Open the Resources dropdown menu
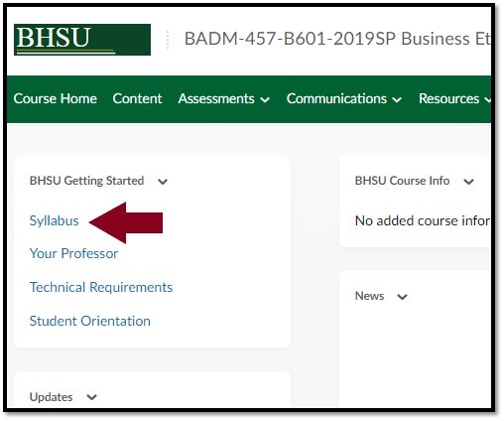The width and height of the screenshot is (504, 421). 454,98
